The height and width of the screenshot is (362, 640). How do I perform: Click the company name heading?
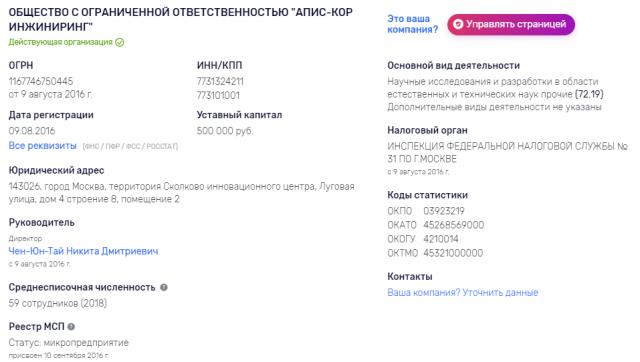(x=180, y=19)
